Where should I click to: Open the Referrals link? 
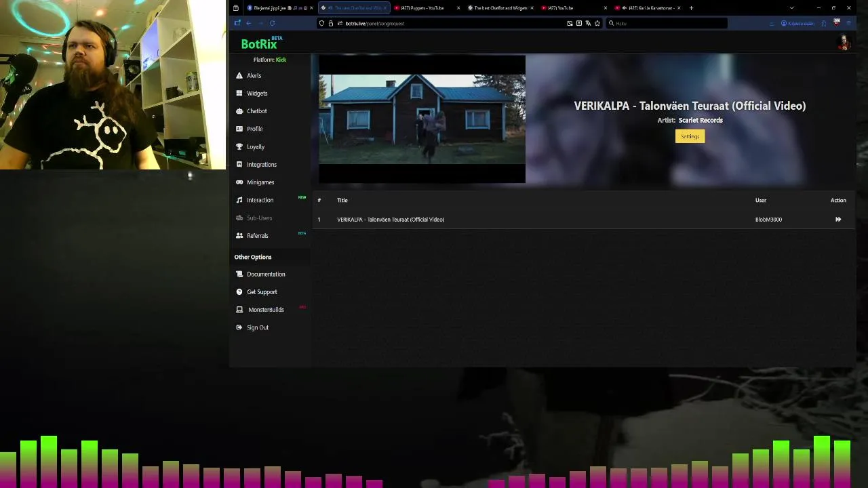coord(258,236)
